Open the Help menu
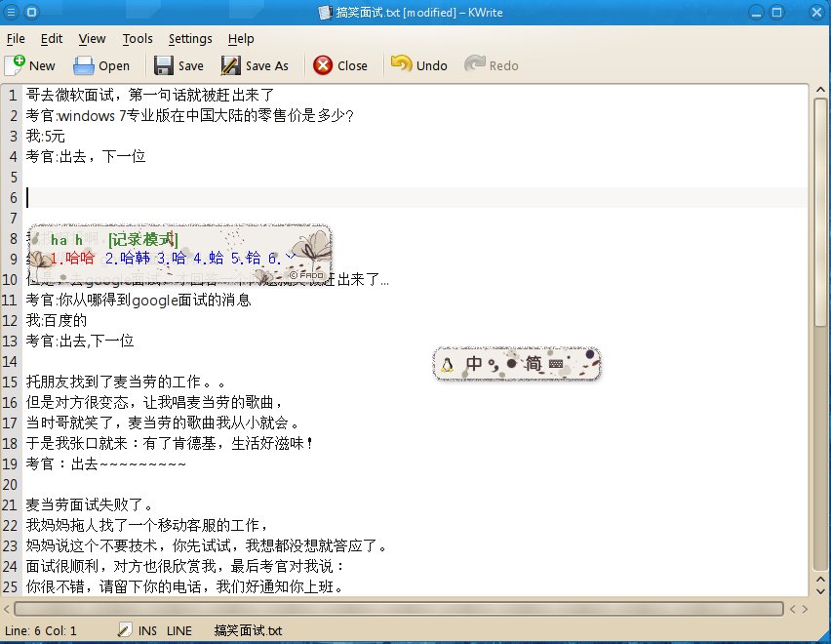Screen dimensions: 831x644 [x=241, y=39]
